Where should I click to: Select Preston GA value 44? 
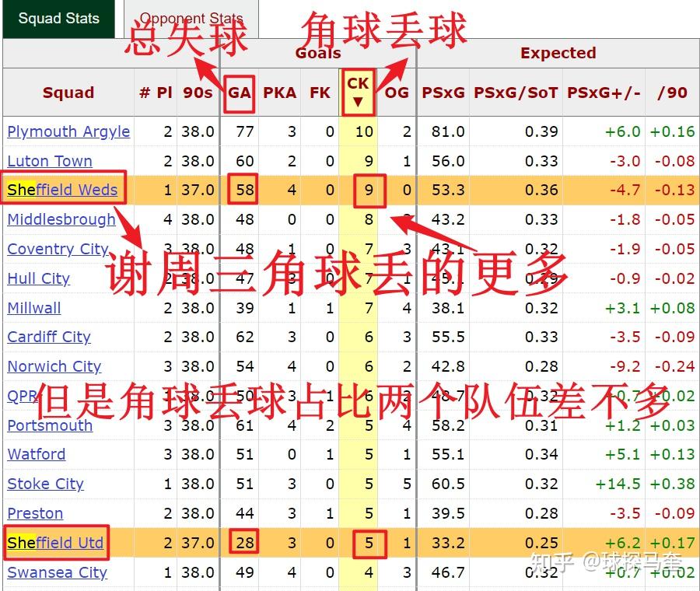tap(245, 513)
